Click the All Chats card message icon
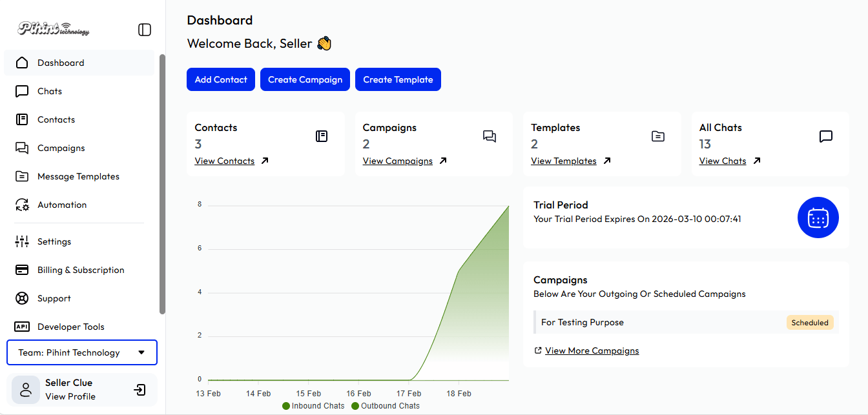Screen dimensions: 868x415 click(x=825, y=136)
